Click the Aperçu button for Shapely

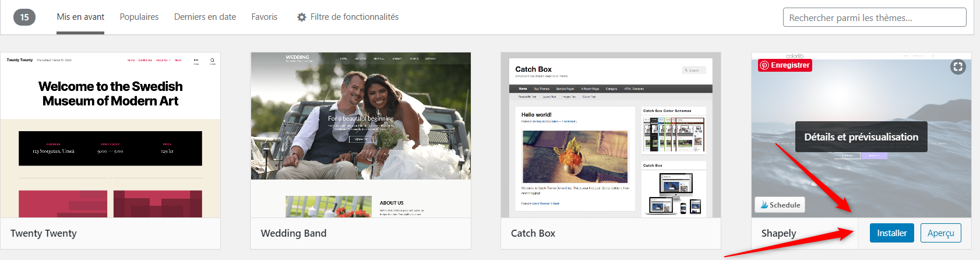click(941, 233)
